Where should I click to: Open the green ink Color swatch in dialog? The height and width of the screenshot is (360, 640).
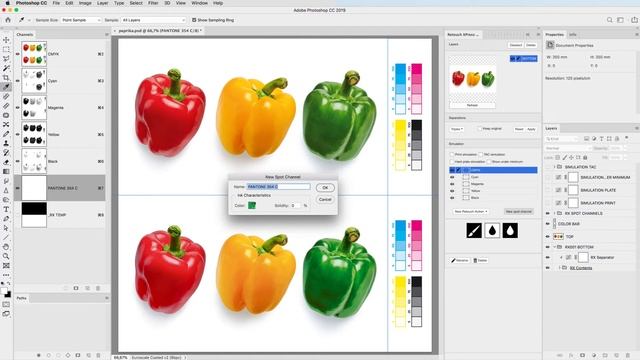252,205
